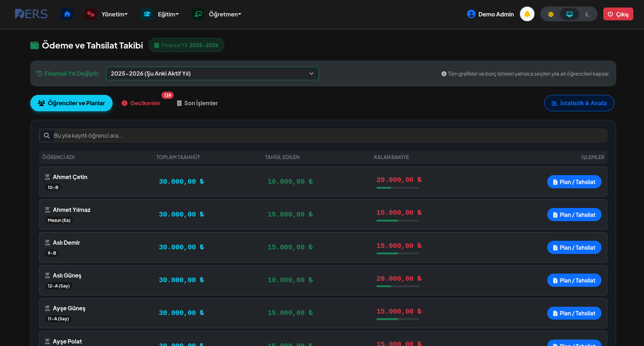This screenshot has width=644, height=346.
Task: Switch to the Gecikenler tab
Action: (x=141, y=103)
